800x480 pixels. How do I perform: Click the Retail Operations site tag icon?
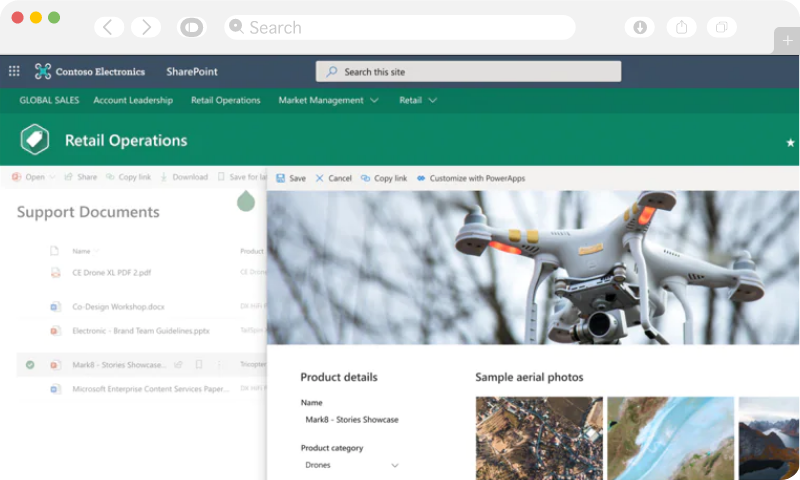point(35,140)
